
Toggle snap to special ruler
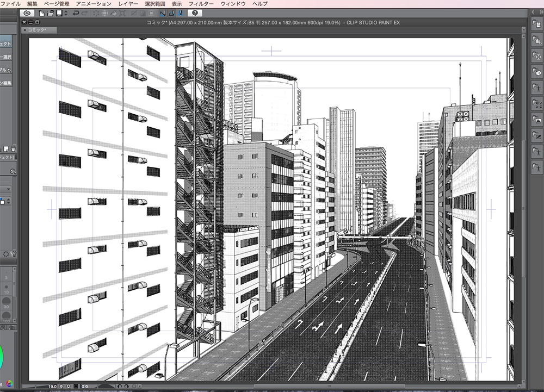point(171,14)
